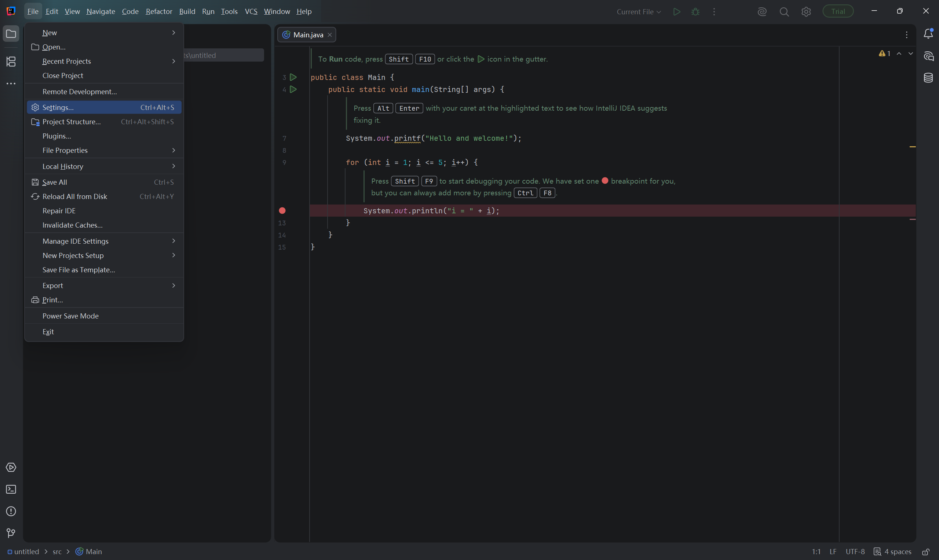Open the Structure tool window icon
The height and width of the screenshot is (560, 939).
(x=11, y=62)
